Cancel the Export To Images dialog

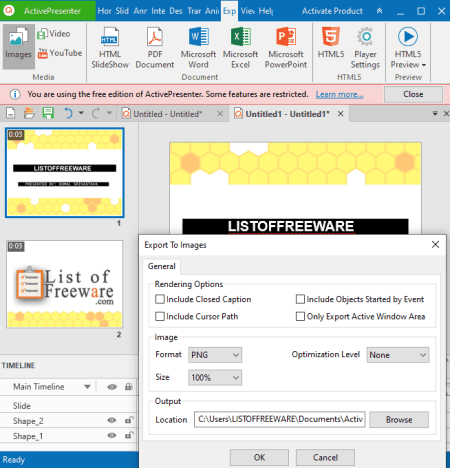(325, 457)
